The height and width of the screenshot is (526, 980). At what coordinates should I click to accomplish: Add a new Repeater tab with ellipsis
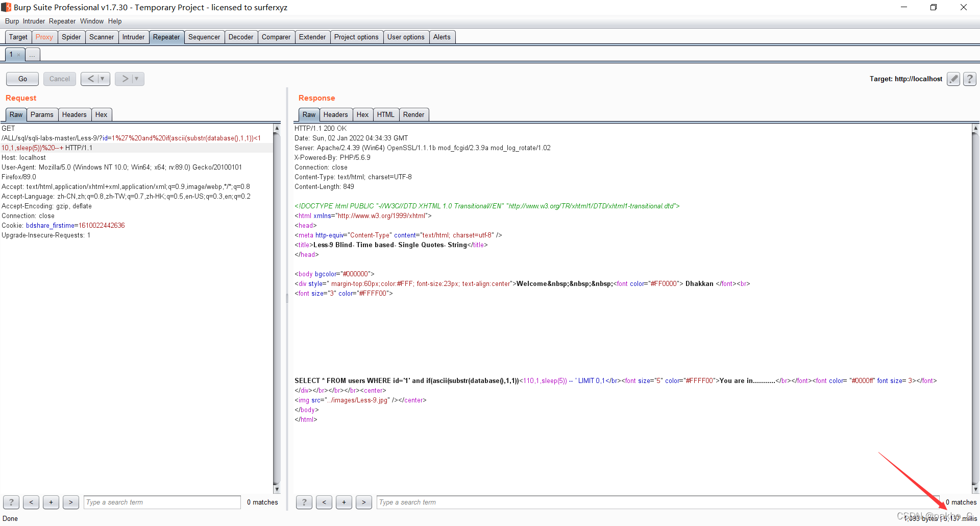[x=32, y=55]
